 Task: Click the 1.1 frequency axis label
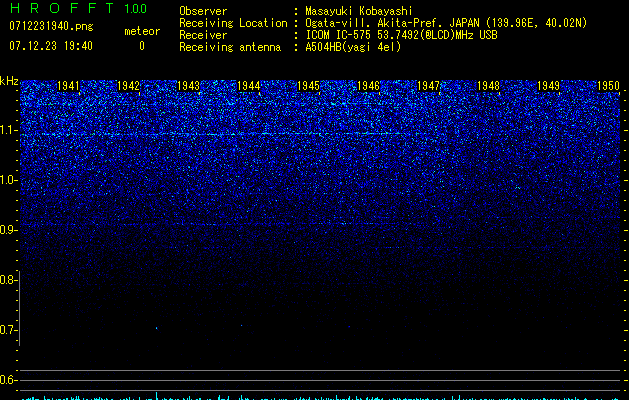tap(8, 130)
